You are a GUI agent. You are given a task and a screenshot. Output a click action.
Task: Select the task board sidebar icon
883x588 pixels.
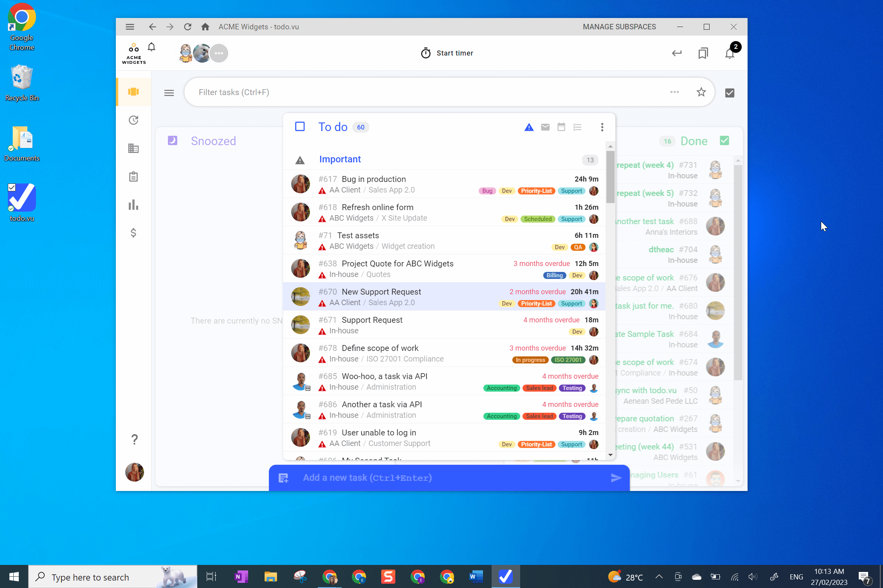pyautogui.click(x=133, y=92)
